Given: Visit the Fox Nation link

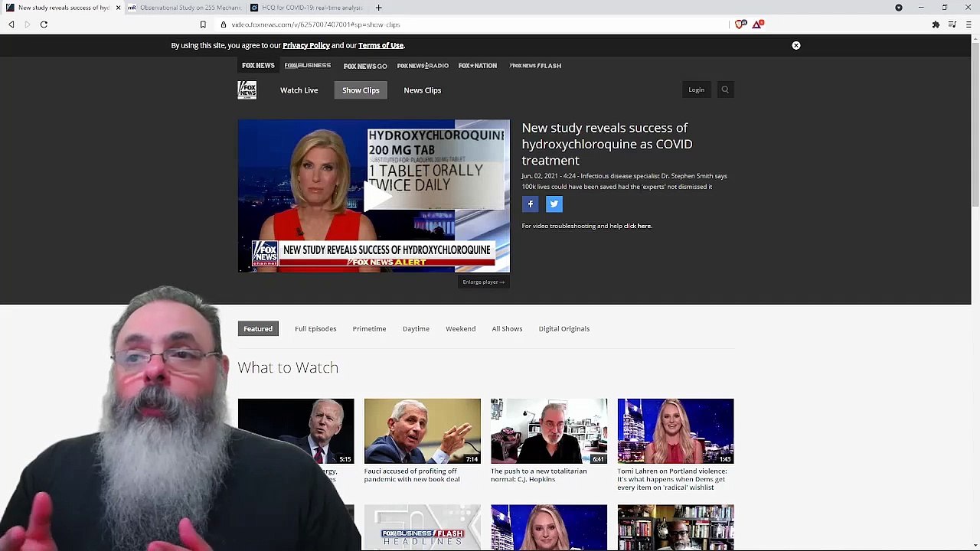Looking at the screenshot, I should [x=478, y=66].
